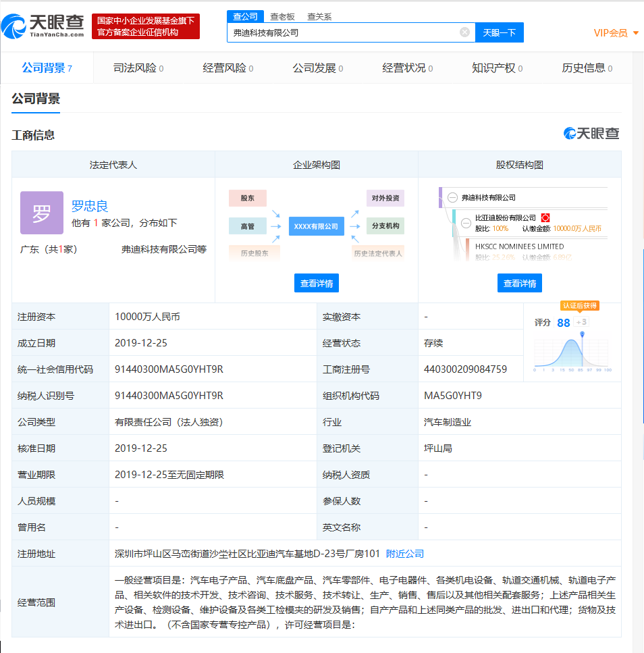Open the 经营风险 tab
644x653 pixels.
click(227, 68)
